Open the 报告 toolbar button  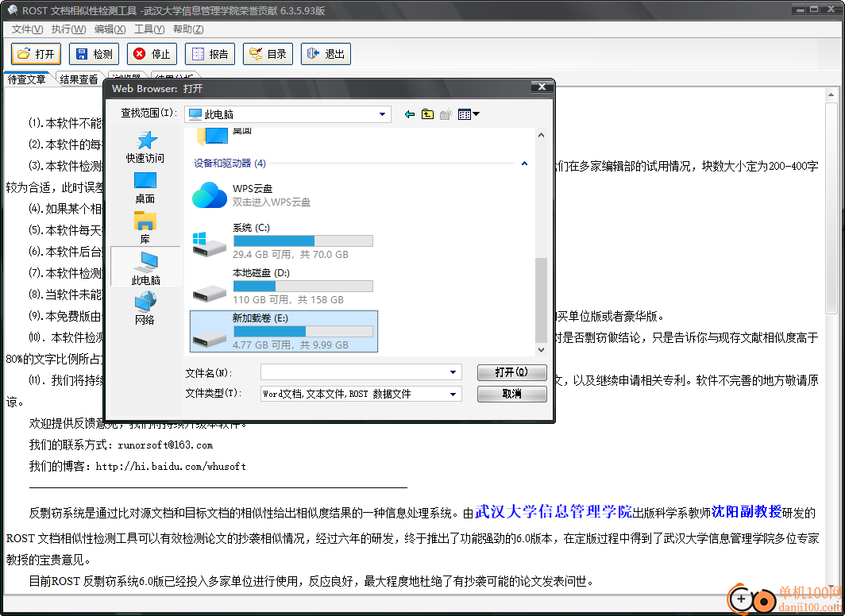pos(210,54)
